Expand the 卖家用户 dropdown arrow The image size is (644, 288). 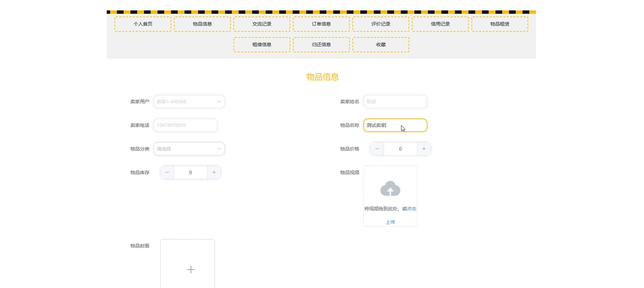point(219,101)
